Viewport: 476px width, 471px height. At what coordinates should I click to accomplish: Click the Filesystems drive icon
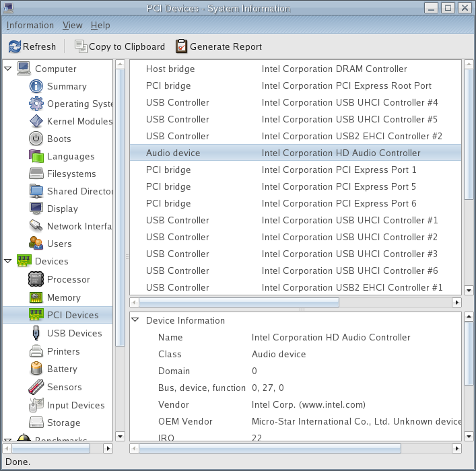click(x=36, y=174)
